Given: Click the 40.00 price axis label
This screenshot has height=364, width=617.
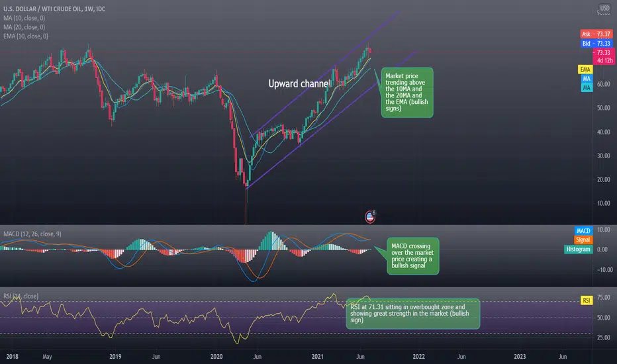Looking at the screenshot, I should point(604,132).
